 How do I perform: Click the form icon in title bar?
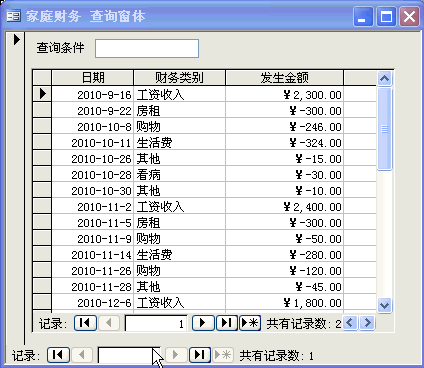pyautogui.click(x=14, y=16)
